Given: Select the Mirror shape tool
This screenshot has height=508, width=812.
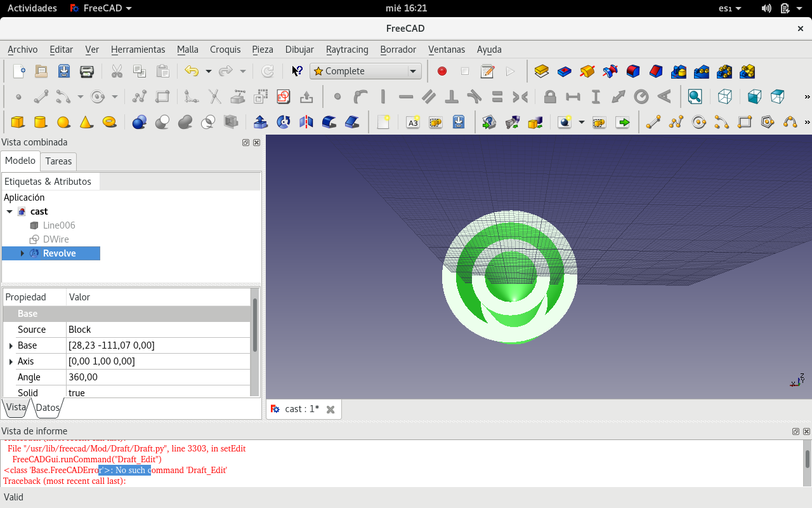Looking at the screenshot, I should point(306,122).
